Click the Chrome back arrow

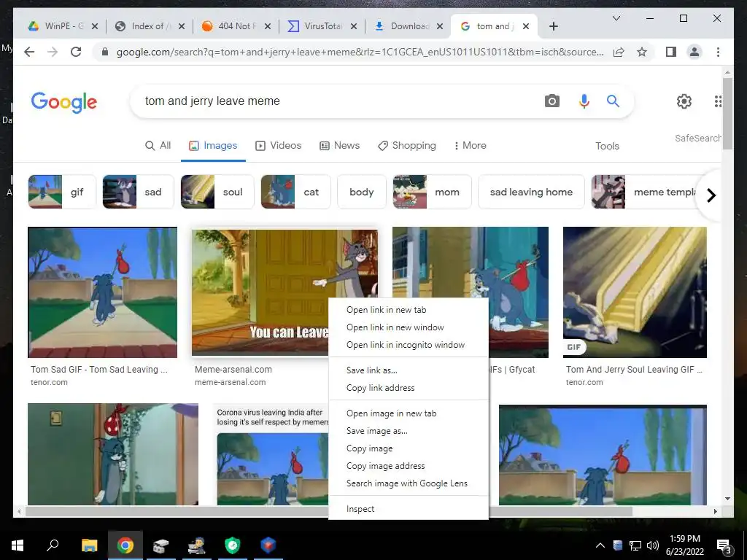point(29,52)
